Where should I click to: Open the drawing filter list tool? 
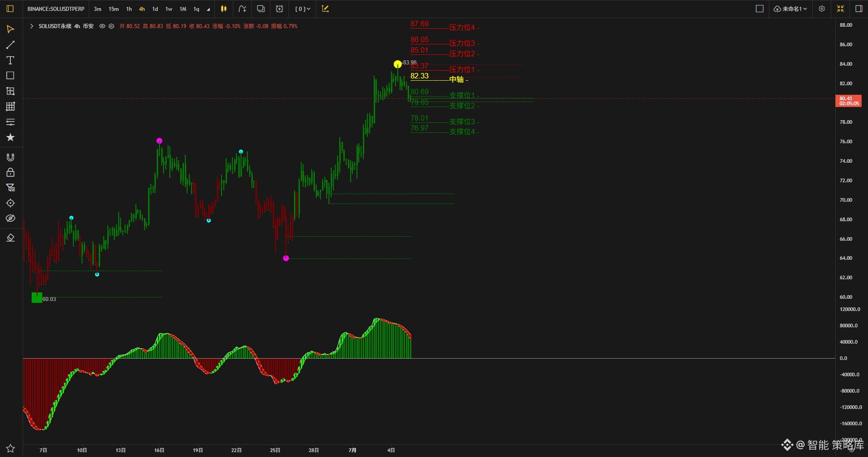(x=10, y=188)
